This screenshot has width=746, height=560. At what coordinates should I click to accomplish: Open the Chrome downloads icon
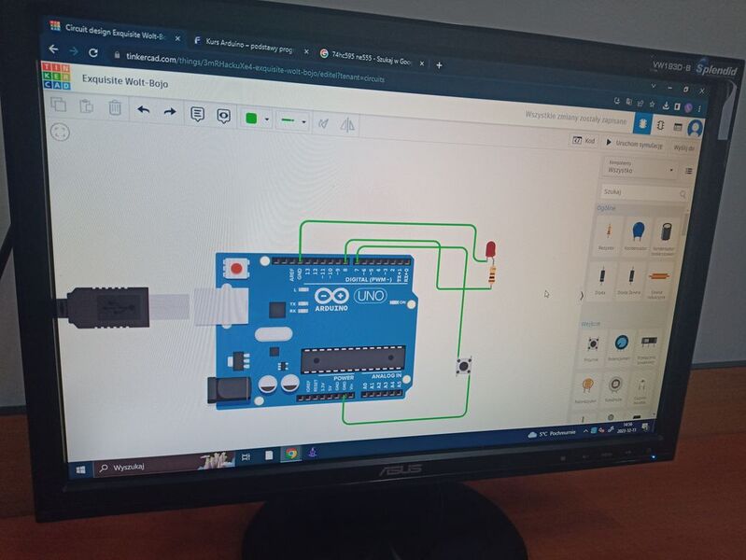[666, 105]
